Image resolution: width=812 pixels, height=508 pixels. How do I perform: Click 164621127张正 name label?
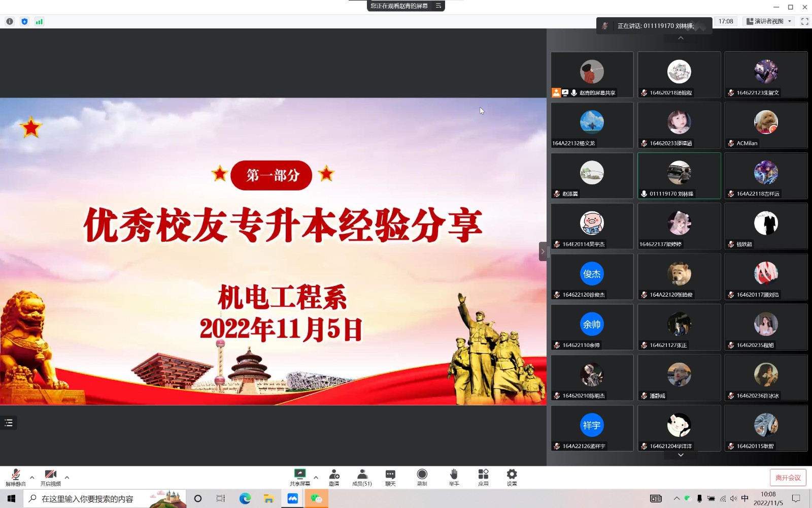pos(668,345)
